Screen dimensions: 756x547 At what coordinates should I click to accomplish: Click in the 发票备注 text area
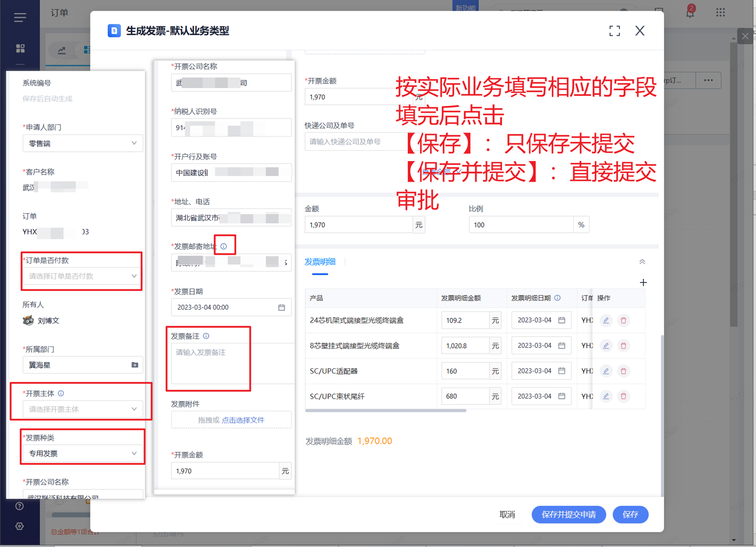point(232,364)
